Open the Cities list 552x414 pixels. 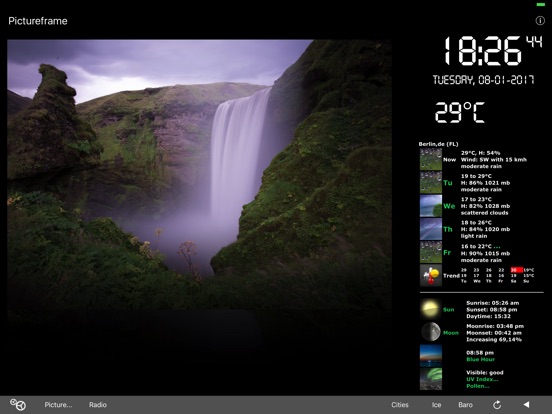(400, 405)
